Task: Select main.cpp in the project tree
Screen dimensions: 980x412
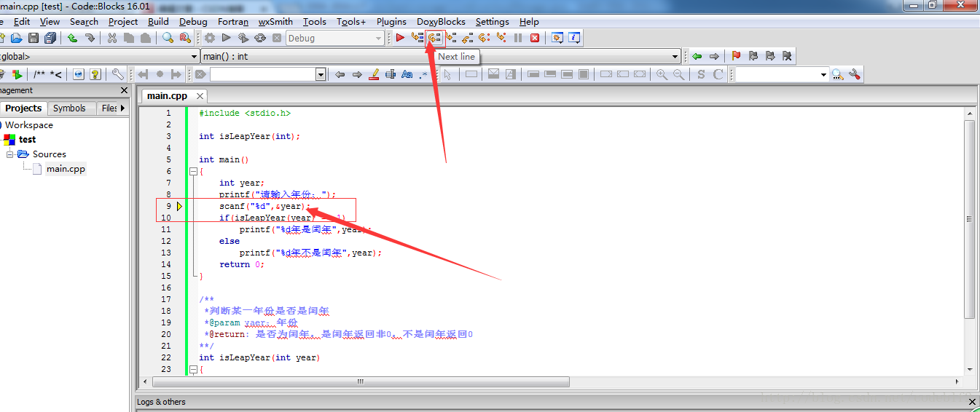Action: (x=66, y=169)
